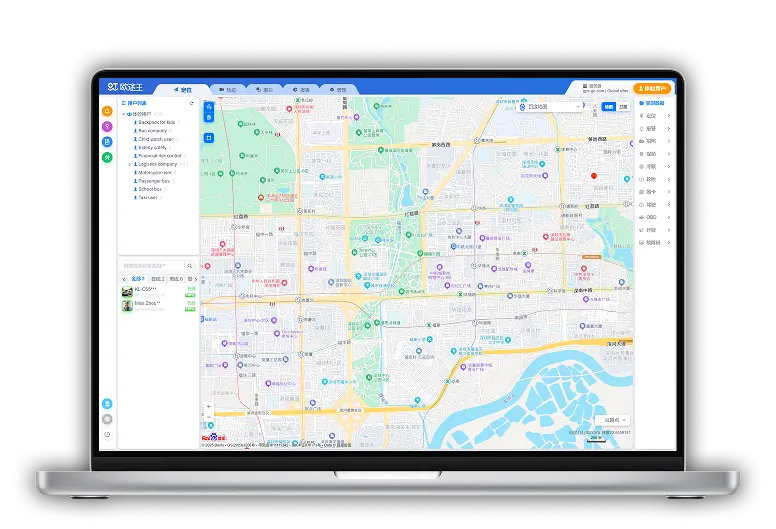Select Child watch user in the tree

[x=155, y=139]
